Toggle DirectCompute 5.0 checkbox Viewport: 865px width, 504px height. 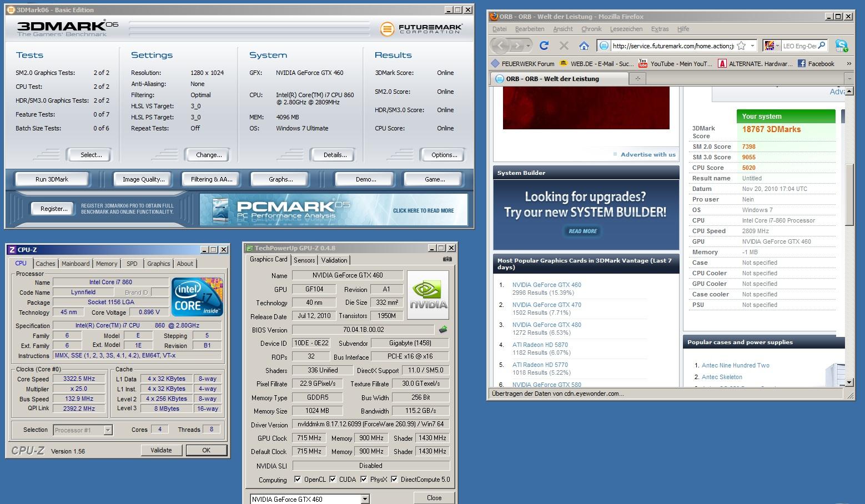[394, 480]
